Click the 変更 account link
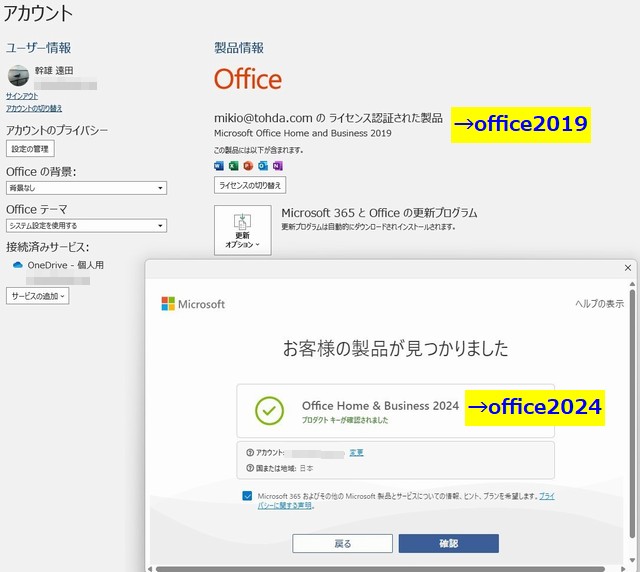 pos(356,452)
